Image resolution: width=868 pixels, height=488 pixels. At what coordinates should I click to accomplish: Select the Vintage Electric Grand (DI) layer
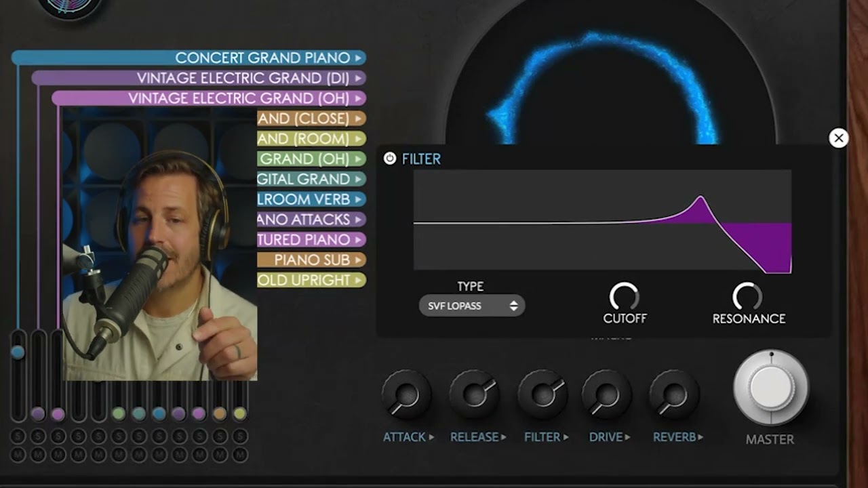pos(199,78)
